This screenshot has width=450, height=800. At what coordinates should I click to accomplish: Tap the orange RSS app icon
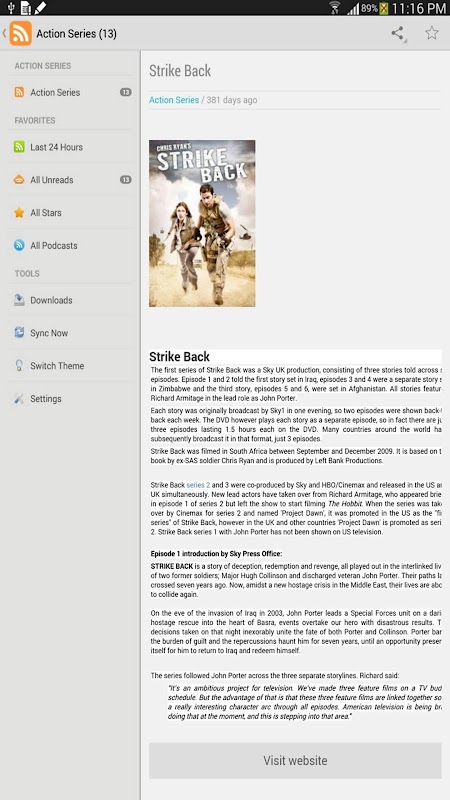20,34
